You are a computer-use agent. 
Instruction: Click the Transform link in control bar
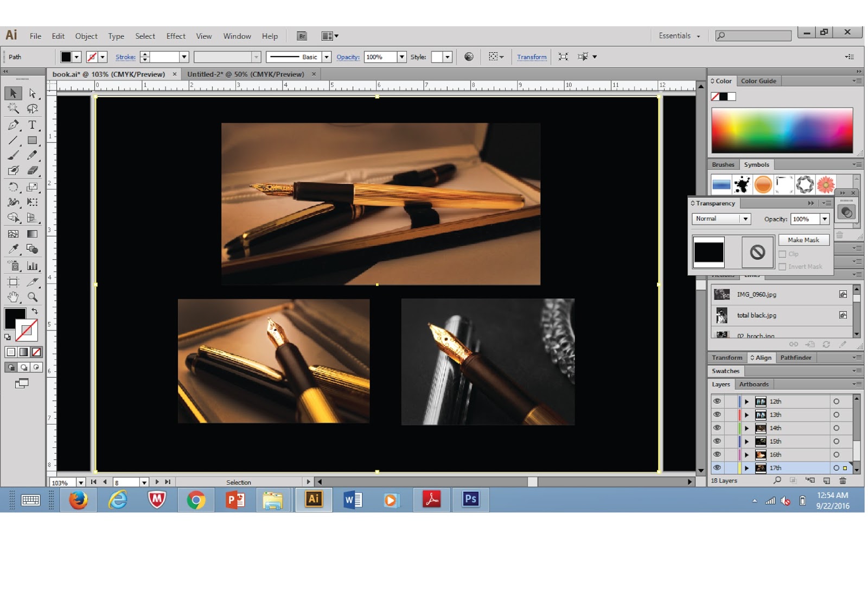tap(532, 57)
